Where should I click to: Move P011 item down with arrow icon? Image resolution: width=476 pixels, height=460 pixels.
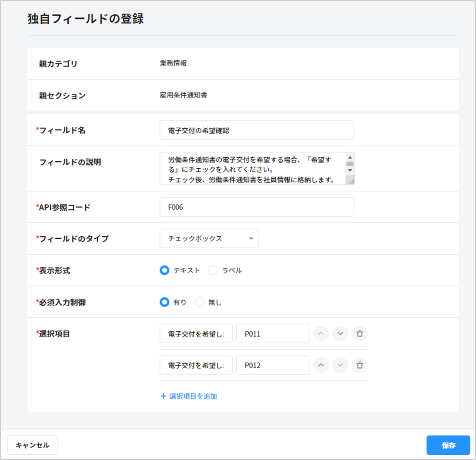pos(340,334)
